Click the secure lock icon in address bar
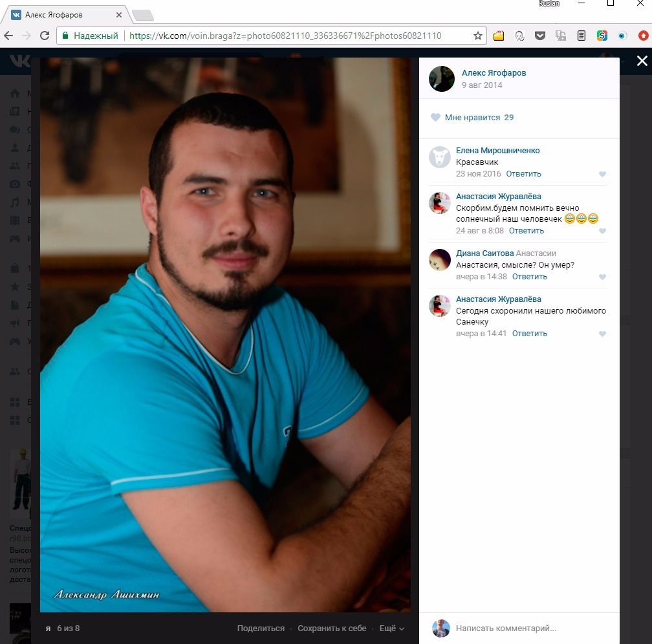This screenshot has height=644, width=652. pos(65,36)
